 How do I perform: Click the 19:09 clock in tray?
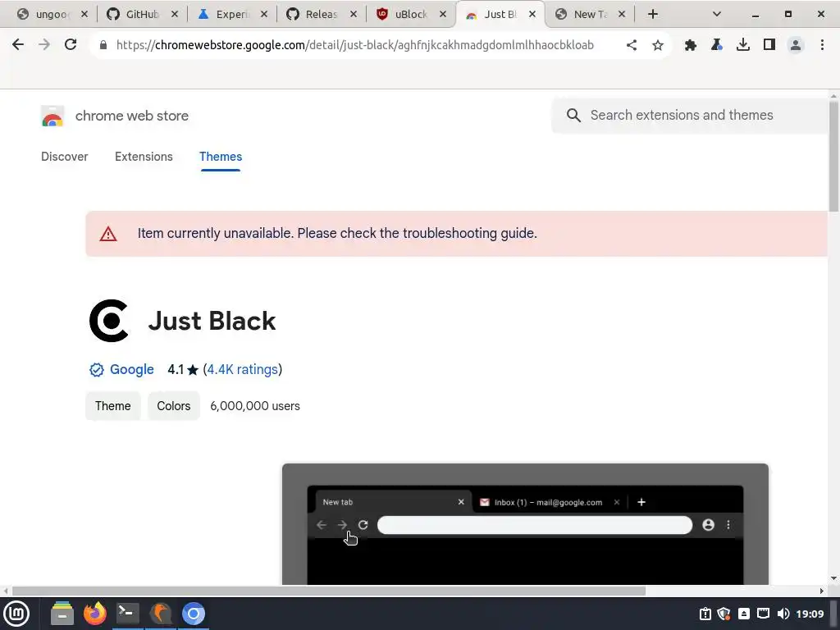pyautogui.click(x=810, y=614)
